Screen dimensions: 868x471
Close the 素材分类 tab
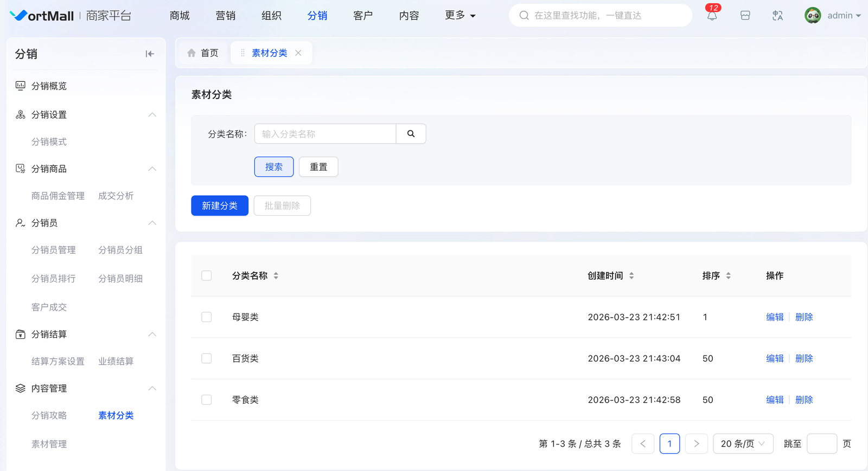click(x=298, y=53)
